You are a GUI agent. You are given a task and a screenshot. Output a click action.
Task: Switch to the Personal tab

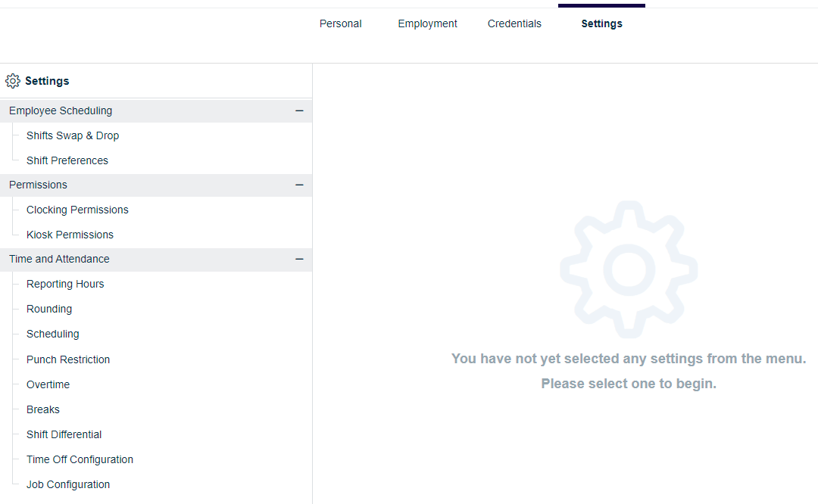click(340, 23)
